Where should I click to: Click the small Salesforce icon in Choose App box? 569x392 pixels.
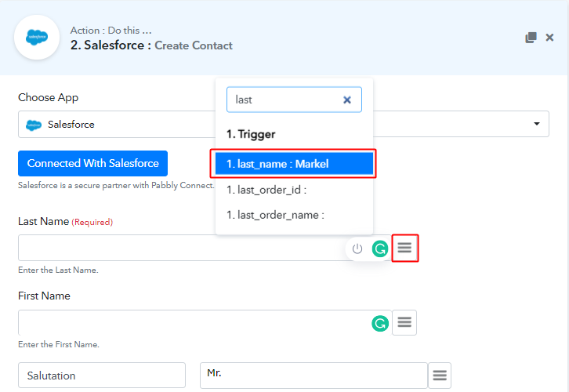point(34,125)
